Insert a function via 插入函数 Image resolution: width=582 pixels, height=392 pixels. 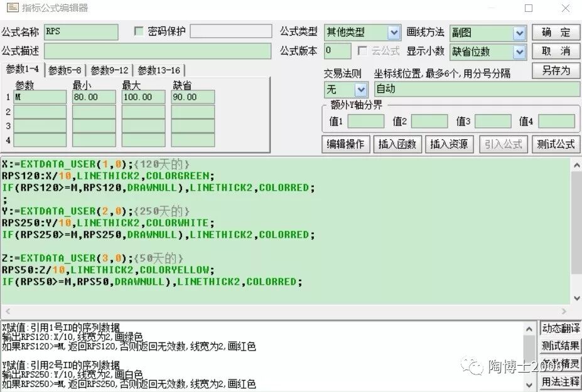398,144
